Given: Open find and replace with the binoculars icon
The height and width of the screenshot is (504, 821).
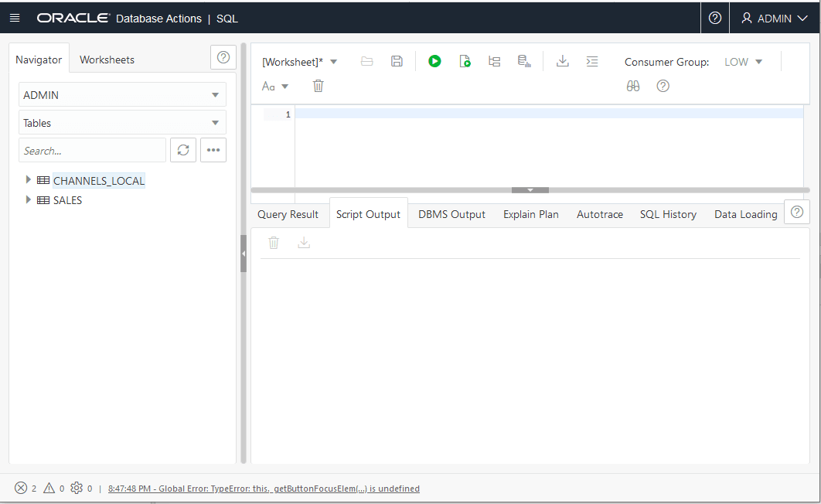Looking at the screenshot, I should pos(633,86).
